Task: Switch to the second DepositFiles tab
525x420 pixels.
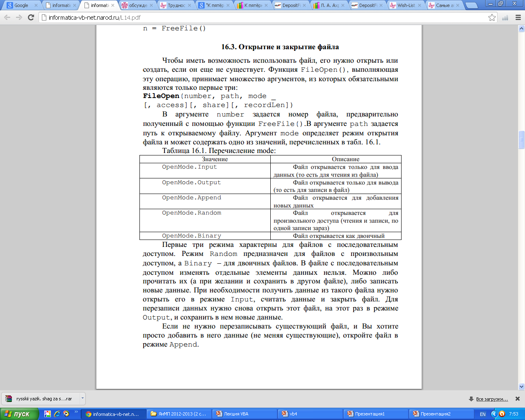Action: point(367,5)
